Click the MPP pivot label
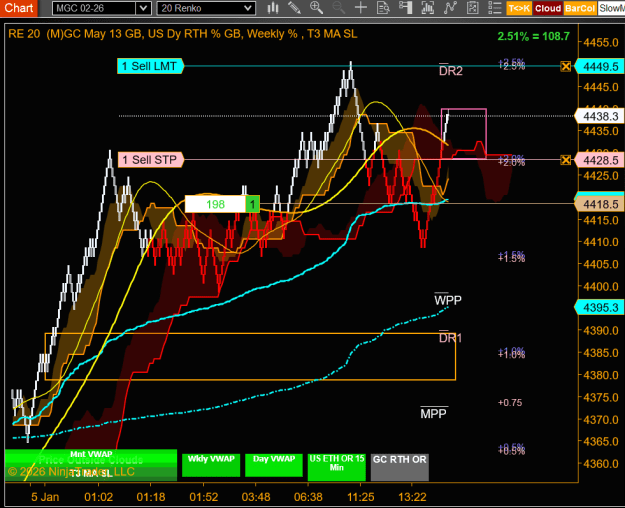 pos(434,413)
